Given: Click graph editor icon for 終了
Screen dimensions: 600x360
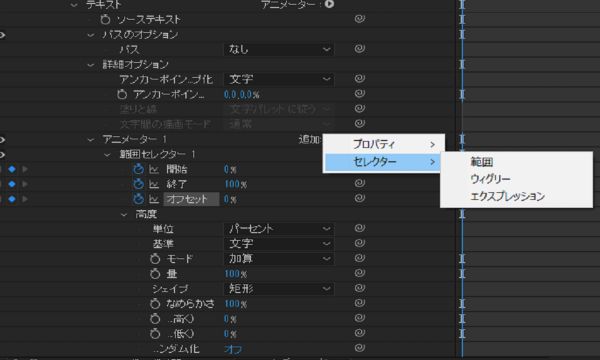Looking at the screenshot, I should pyautogui.click(x=154, y=184).
